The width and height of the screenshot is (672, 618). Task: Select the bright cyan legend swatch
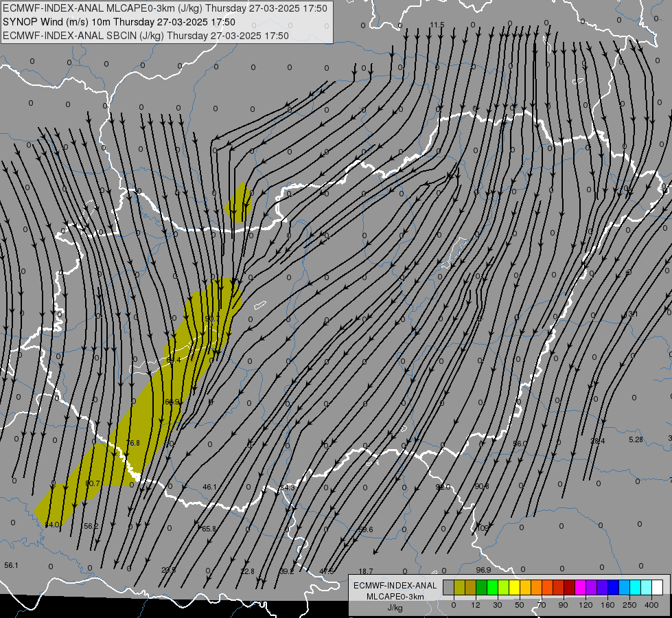636,588
